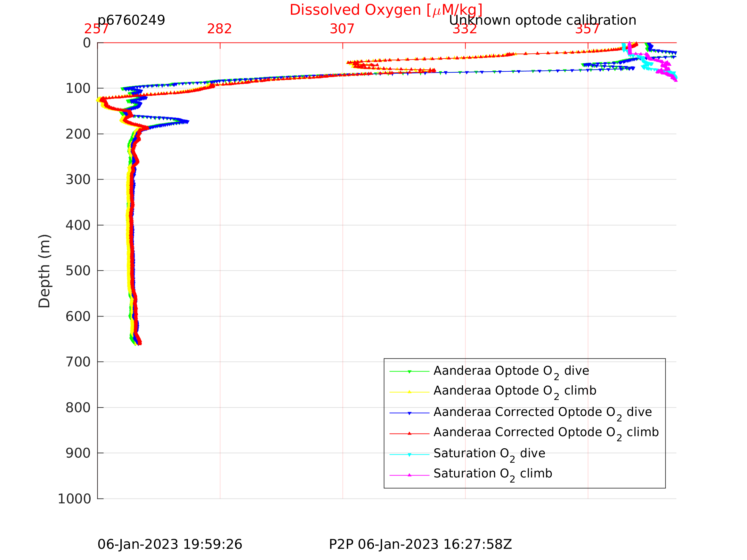Select legend entry 'Aanderaa Corrected Optode O2 climb'
This screenshot has width=747, height=560.
pos(546,433)
